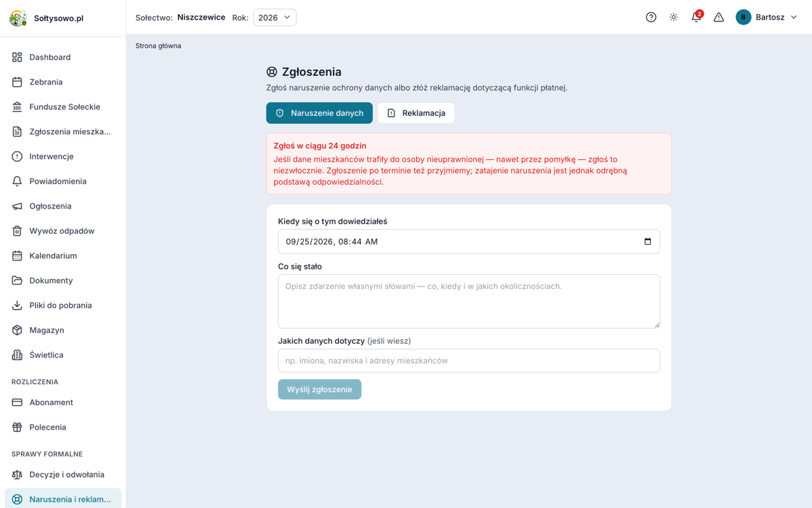812x508 pixels.
Task: Open the Rok 2026 year dropdown
Action: [275, 18]
